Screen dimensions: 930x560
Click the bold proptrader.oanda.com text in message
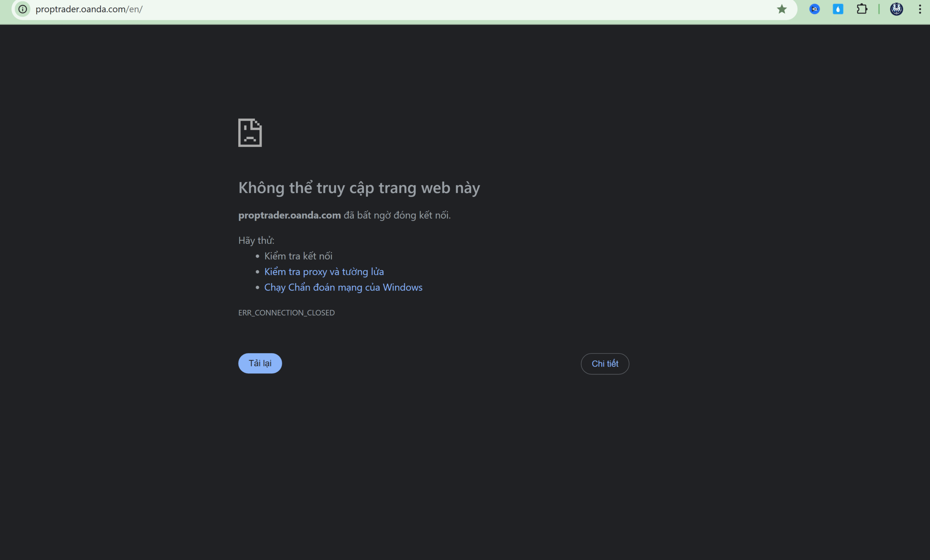290,215
